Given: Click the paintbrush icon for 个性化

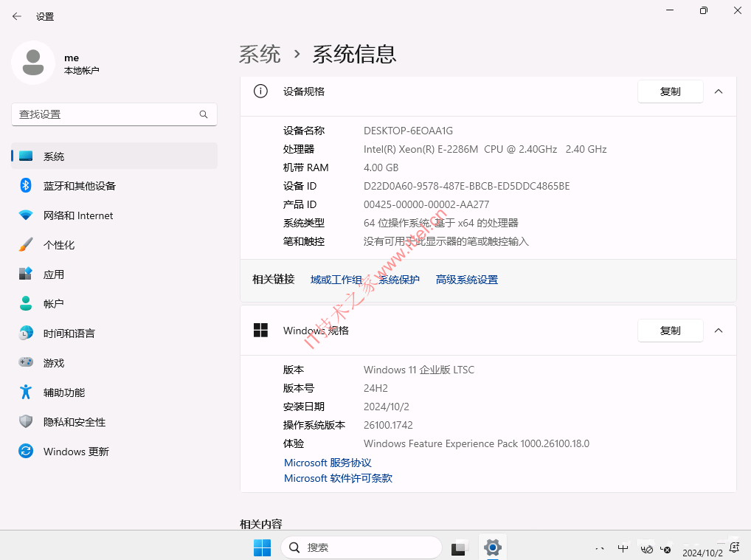Looking at the screenshot, I should coord(26,245).
